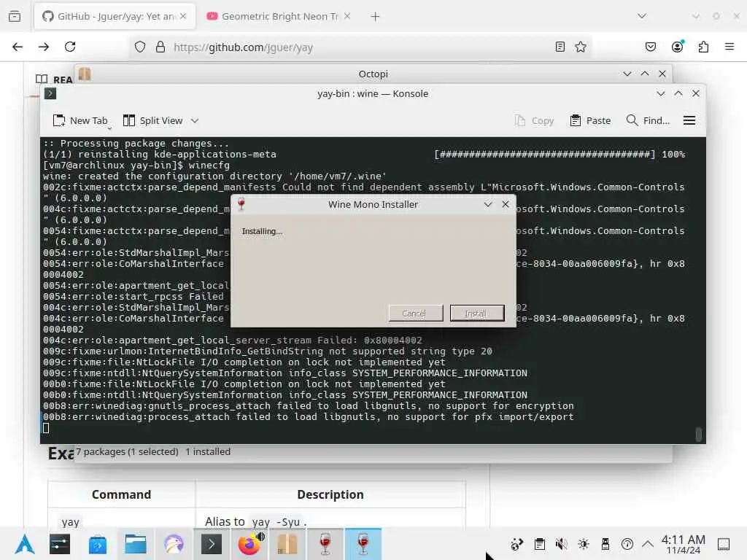
Task: Open Find in Konsole toolbar
Action: [648, 120]
